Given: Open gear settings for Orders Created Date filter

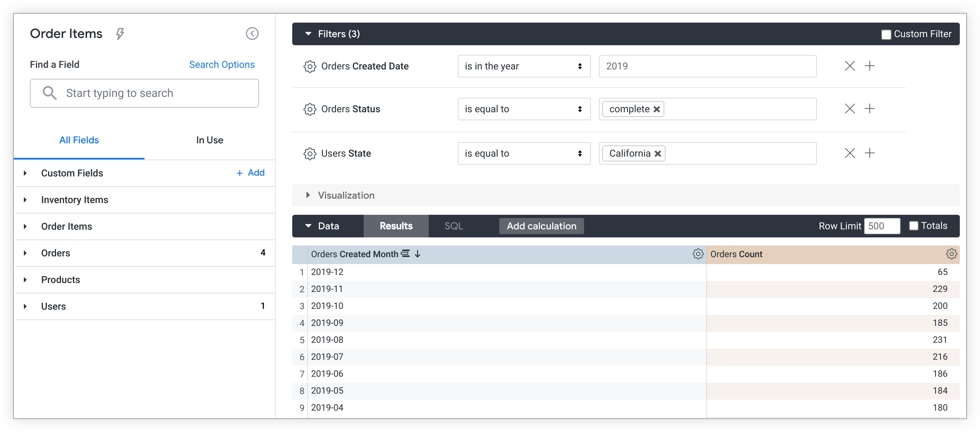Looking at the screenshot, I should coord(310,67).
